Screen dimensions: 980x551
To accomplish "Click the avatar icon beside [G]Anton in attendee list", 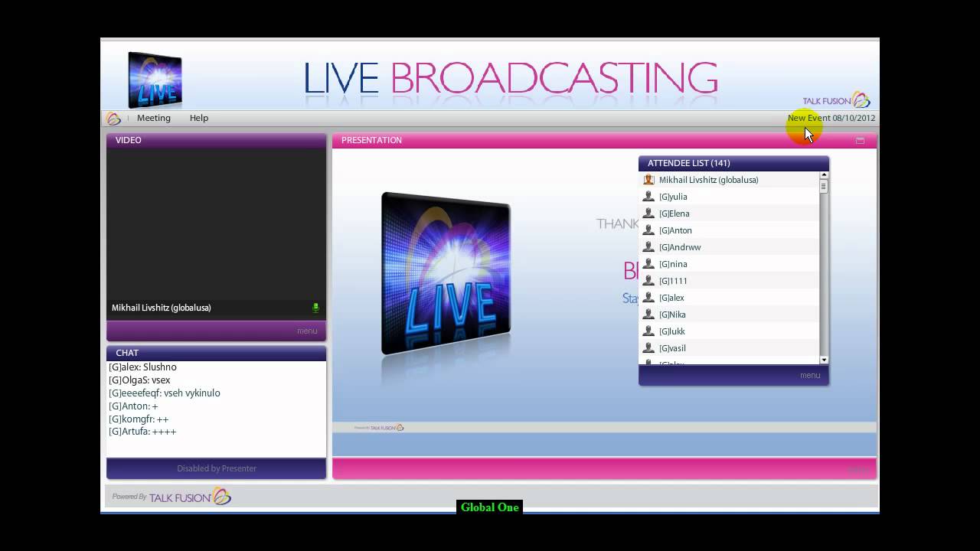I will (648, 230).
